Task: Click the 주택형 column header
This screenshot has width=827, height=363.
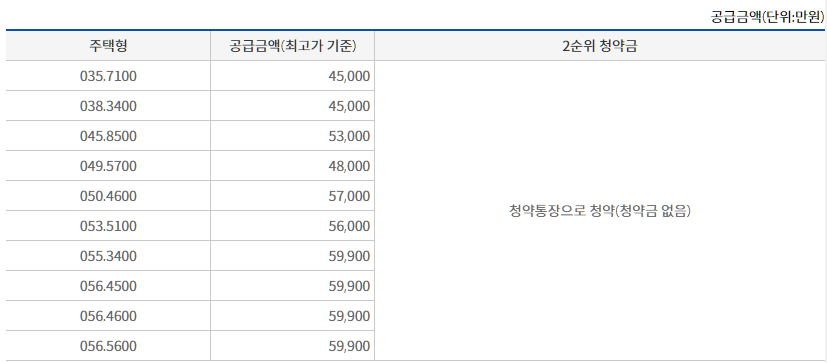Action: pyautogui.click(x=108, y=46)
